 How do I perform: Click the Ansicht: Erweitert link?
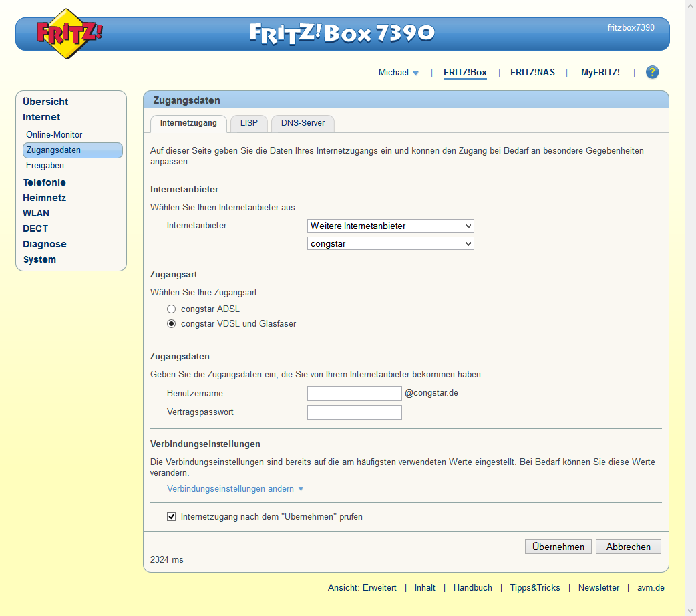click(362, 588)
